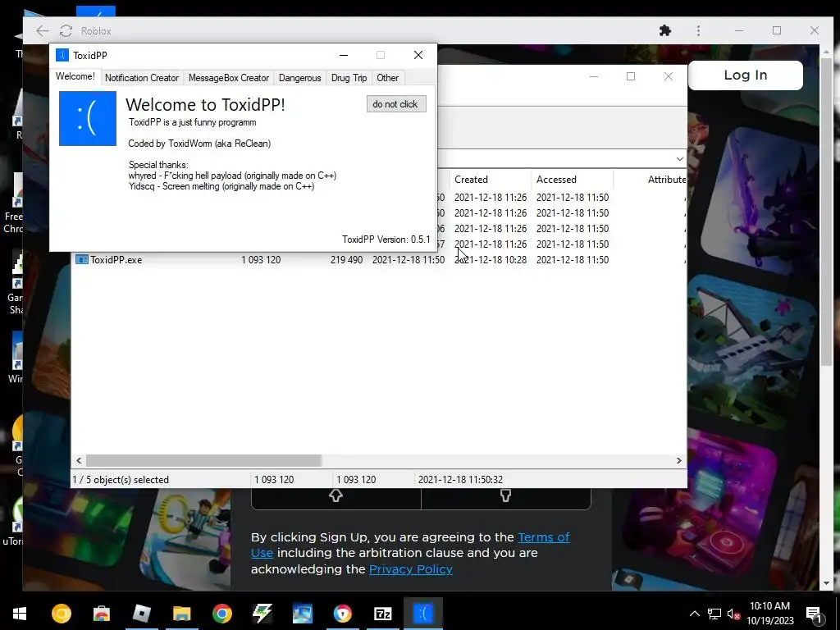The height and width of the screenshot is (630, 840).
Task: Reload the Roblox page
Action: pyautogui.click(x=66, y=31)
